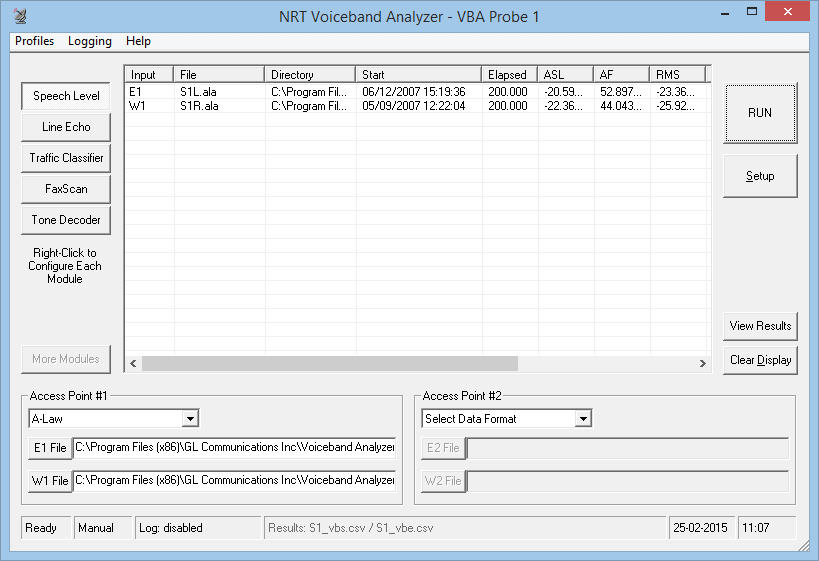Screen dimensions: 819x561
Task: Click the W1 file path field
Action: [x=235, y=480]
